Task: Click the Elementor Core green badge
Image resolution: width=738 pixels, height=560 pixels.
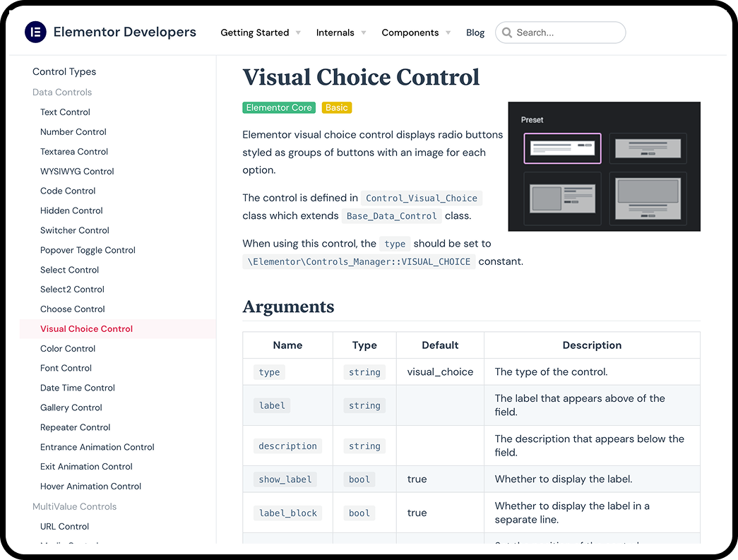Action: tap(279, 107)
